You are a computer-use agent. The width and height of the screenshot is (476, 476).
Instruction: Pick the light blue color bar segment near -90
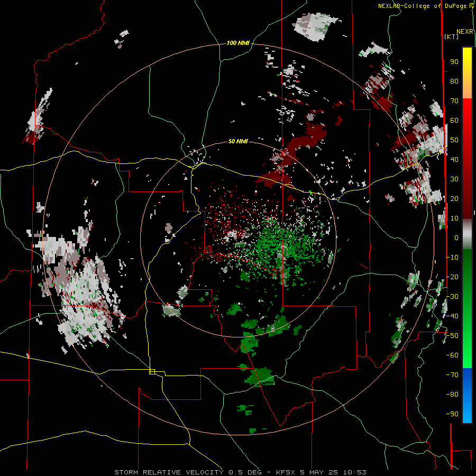click(467, 411)
